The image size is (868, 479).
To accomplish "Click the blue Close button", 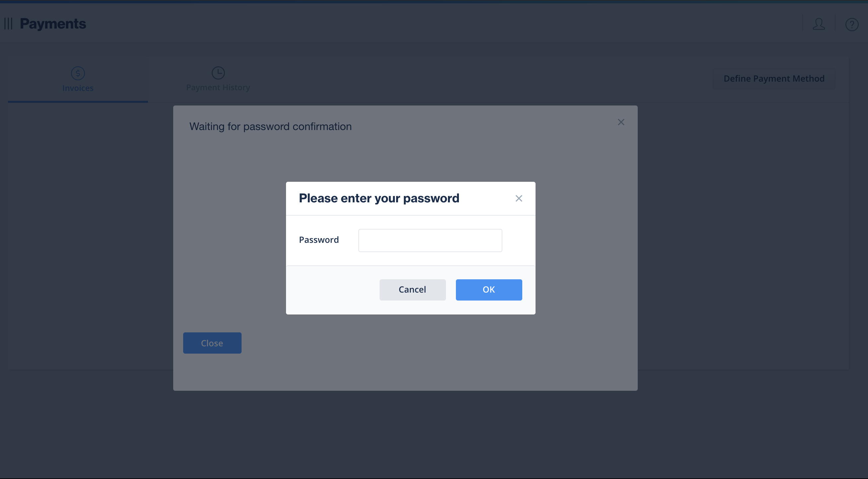I will (x=212, y=343).
